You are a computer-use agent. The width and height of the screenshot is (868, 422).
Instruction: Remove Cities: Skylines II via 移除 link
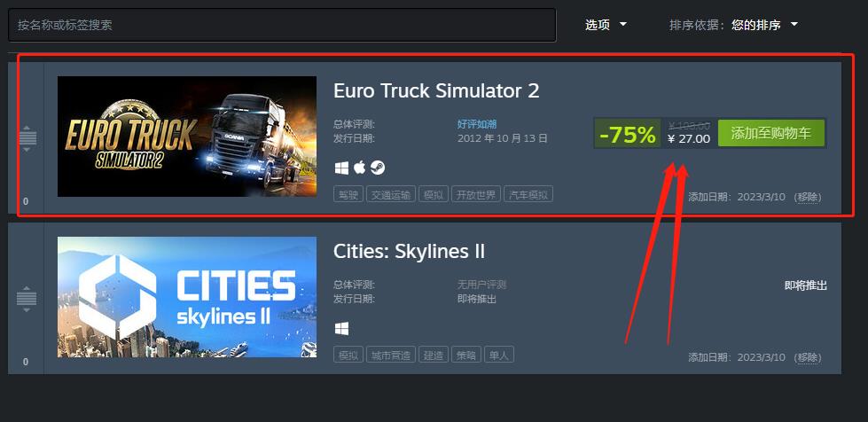pos(808,358)
